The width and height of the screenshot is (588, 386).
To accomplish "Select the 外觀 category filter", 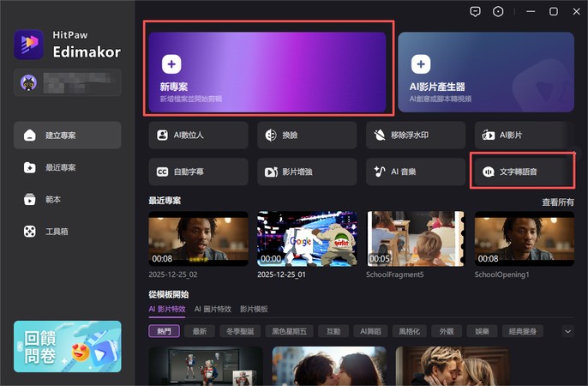I will tap(447, 331).
